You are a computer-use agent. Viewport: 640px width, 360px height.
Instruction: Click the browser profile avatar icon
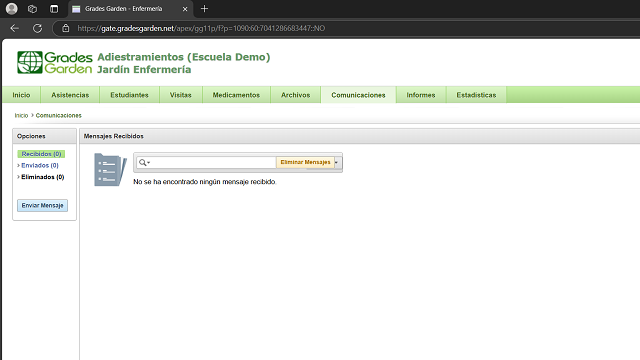(x=12, y=9)
